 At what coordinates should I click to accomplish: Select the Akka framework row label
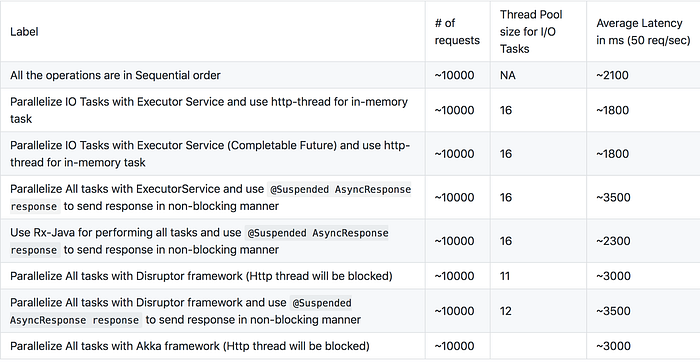pos(190,346)
